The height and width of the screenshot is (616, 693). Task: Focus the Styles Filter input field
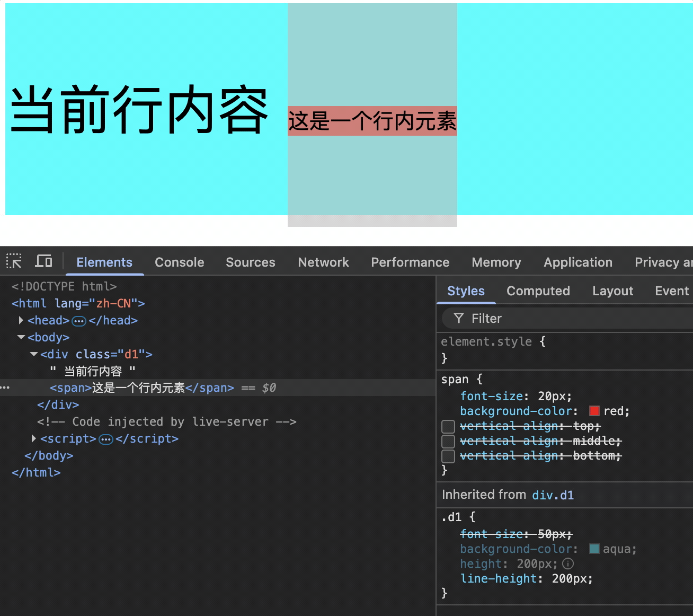(x=567, y=318)
